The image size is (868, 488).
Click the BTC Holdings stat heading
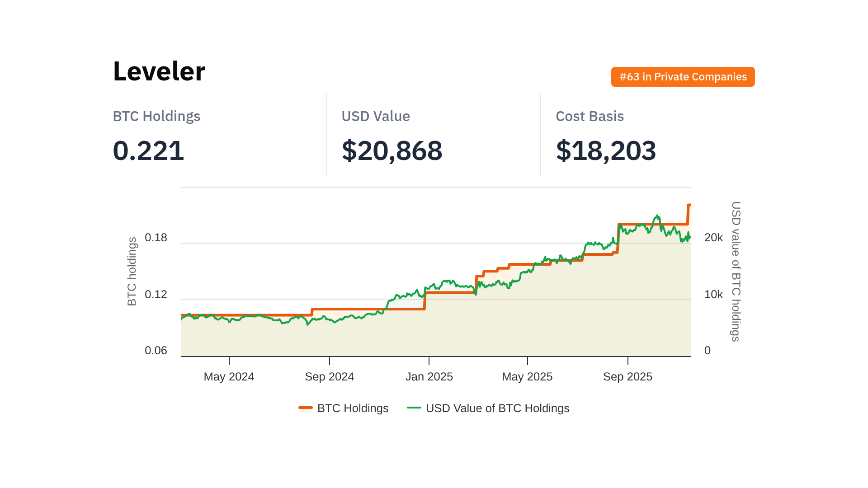[156, 116]
